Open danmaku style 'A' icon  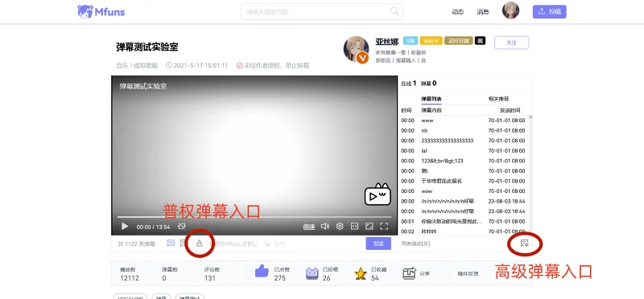[x=200, y=244]
